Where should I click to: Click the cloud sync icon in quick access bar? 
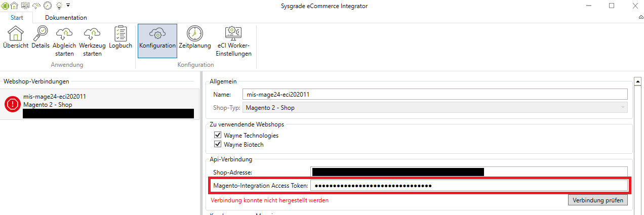[x=36, y=6]
